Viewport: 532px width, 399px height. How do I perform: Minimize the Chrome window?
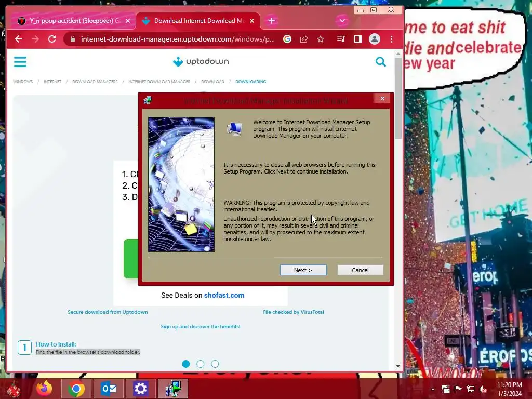(361, 10)
